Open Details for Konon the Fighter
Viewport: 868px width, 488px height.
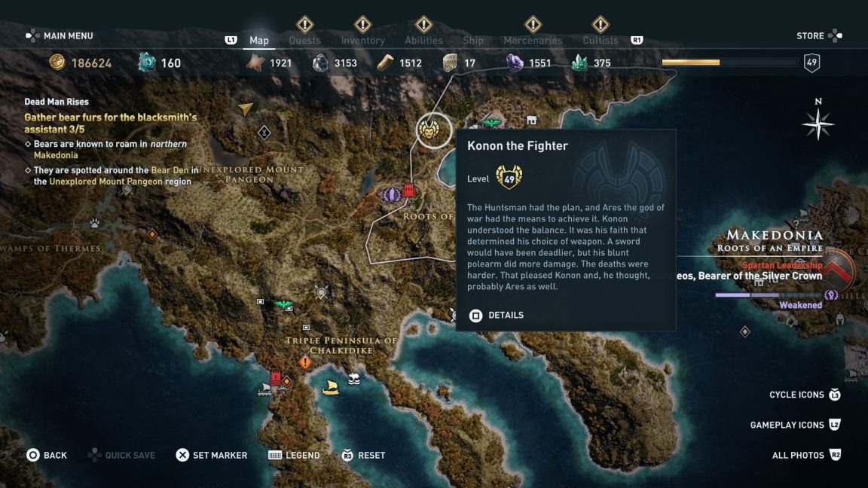[x=497, y=315]
